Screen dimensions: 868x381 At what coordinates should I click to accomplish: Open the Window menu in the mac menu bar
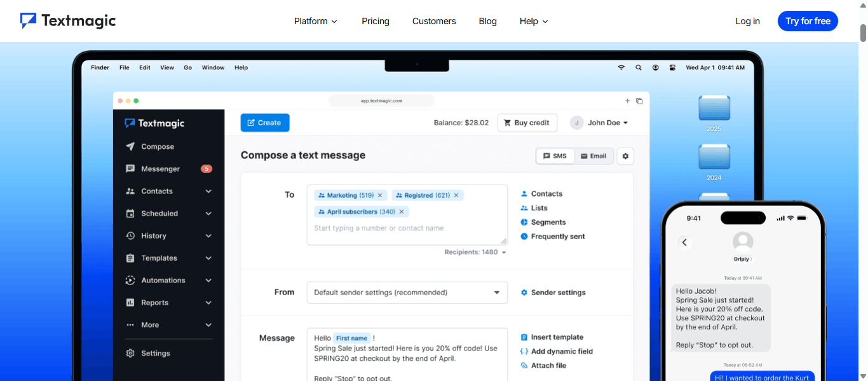click(x=213, y=67)
